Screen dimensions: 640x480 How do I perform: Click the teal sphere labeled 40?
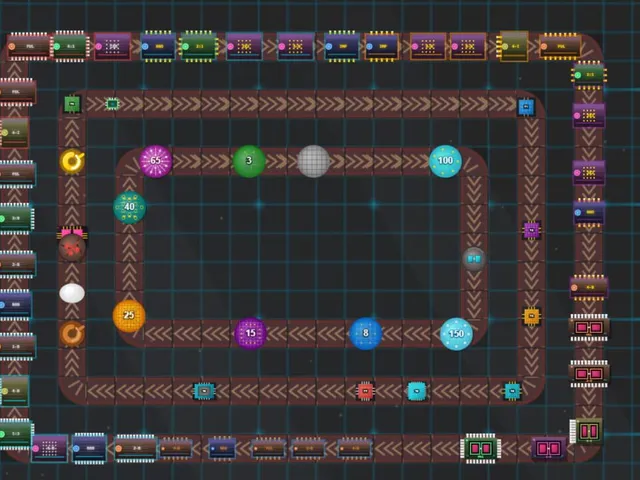[129, 207]
